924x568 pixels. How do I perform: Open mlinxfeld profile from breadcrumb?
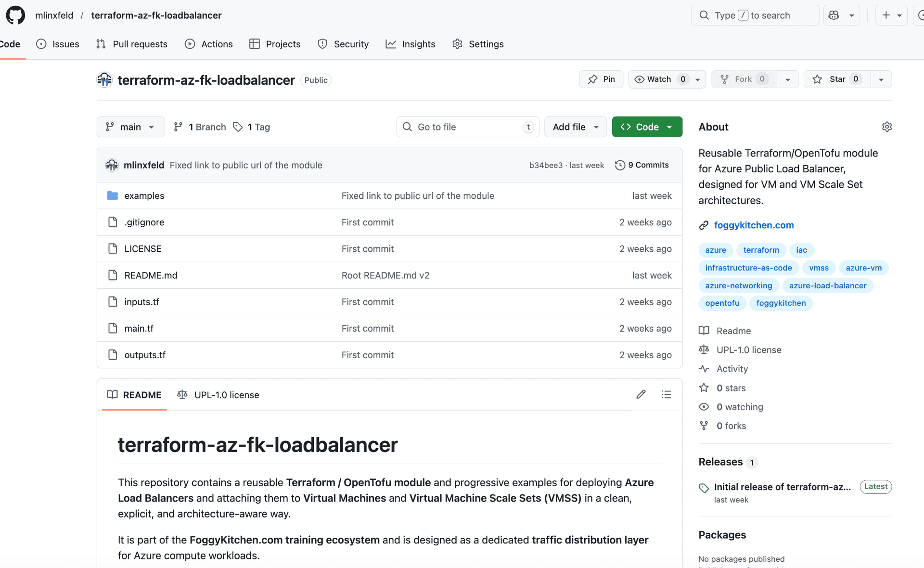click(54, 15)
